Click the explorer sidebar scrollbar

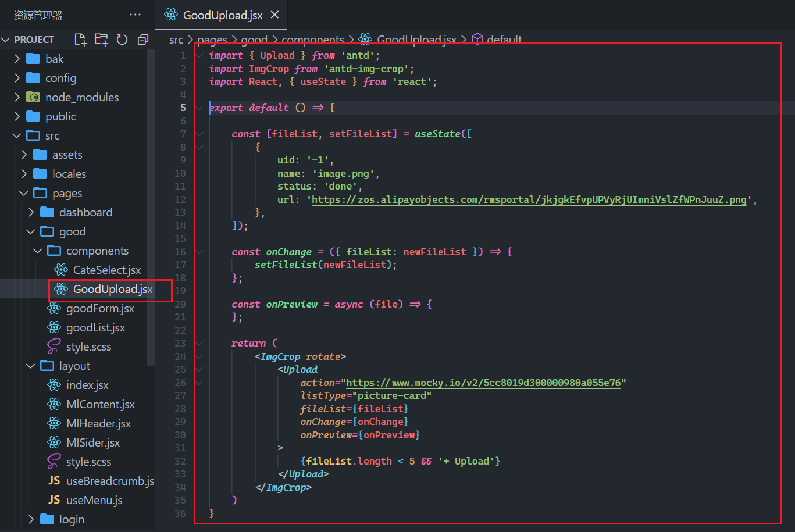click(x=151, y=206)
